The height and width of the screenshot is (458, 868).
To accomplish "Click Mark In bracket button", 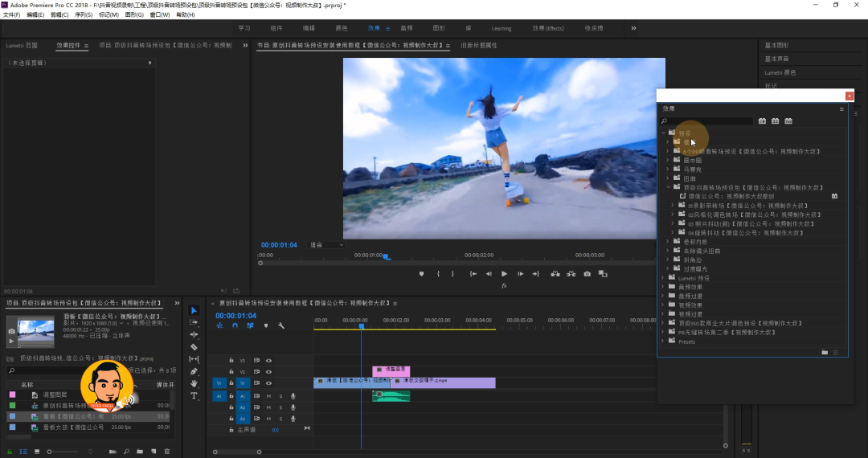I will click(438, 274).
